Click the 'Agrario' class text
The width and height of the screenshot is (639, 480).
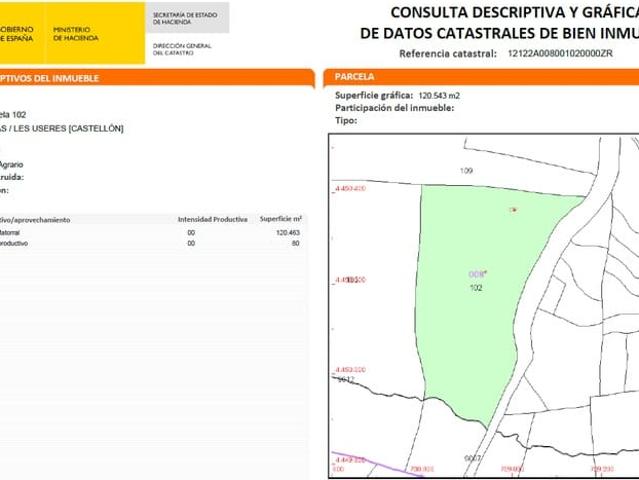[x=11, y=165]
